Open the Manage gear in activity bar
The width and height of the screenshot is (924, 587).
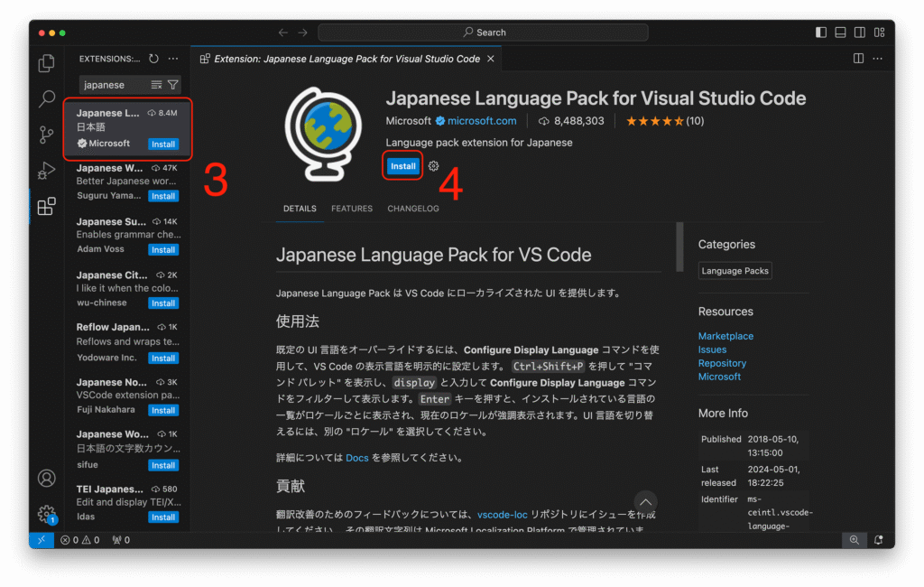coord(47,514)
